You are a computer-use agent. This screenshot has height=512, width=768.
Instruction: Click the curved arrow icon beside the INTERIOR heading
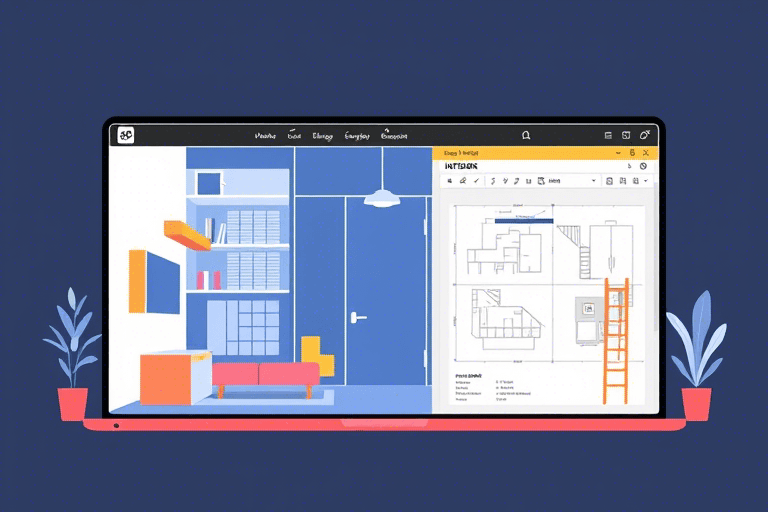[629, 166]
